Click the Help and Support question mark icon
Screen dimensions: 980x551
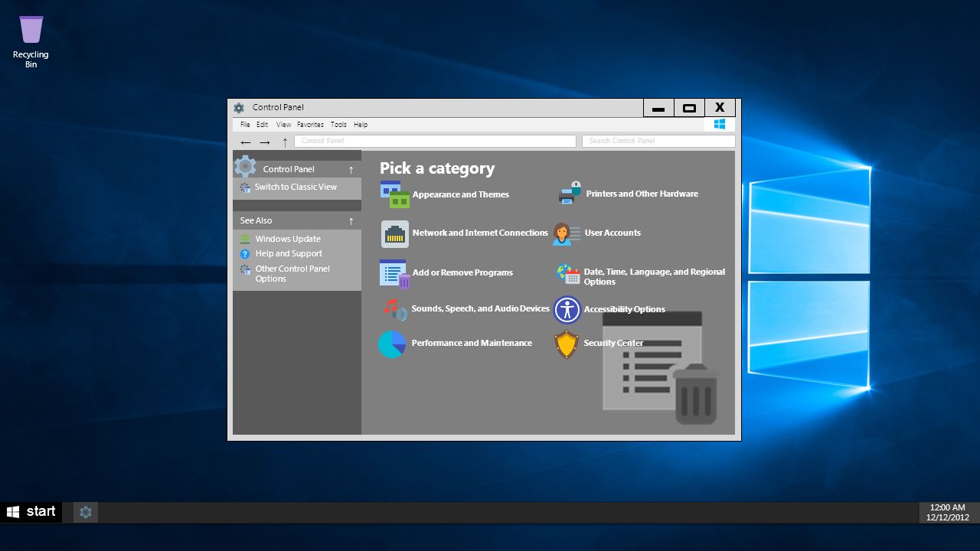pos(245,253)
